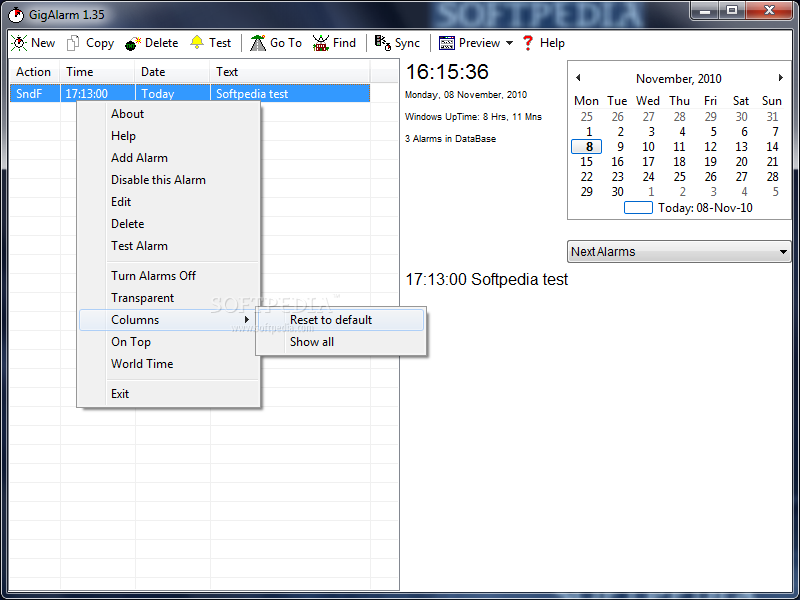Viewport: 800px width, 600px height.
Task: Close the GigAlarm window
Action: tap(769, 10)
